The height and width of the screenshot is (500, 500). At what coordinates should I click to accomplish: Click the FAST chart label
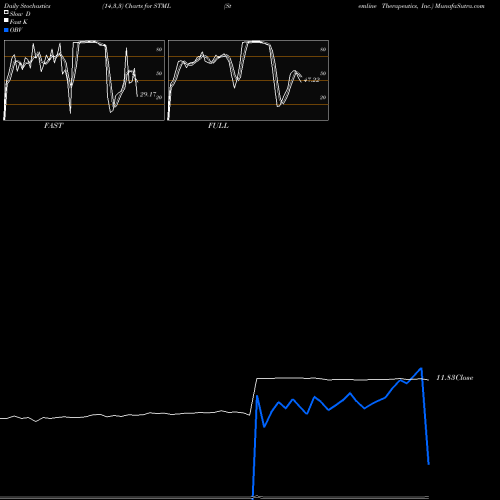click(x=53, y=125)
